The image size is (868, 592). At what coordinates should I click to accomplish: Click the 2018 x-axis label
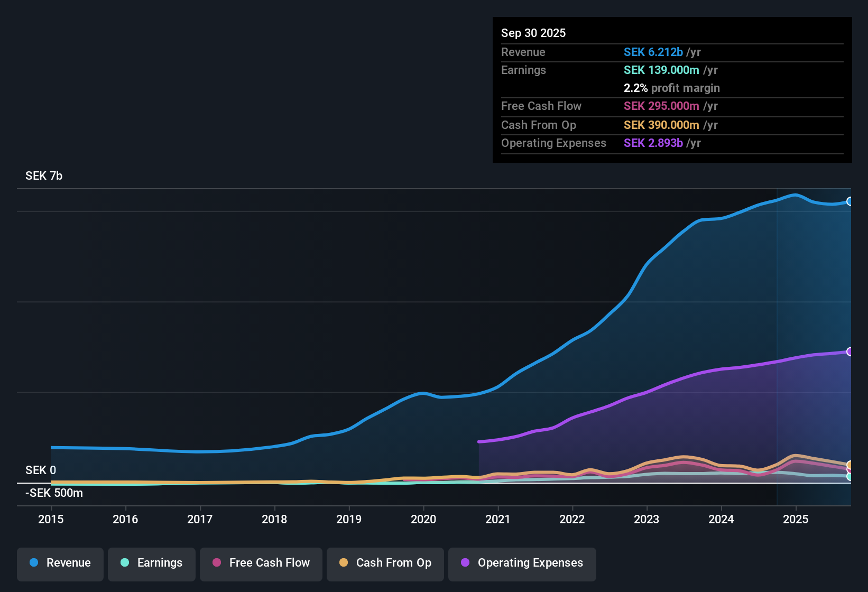tap(274, 519)
